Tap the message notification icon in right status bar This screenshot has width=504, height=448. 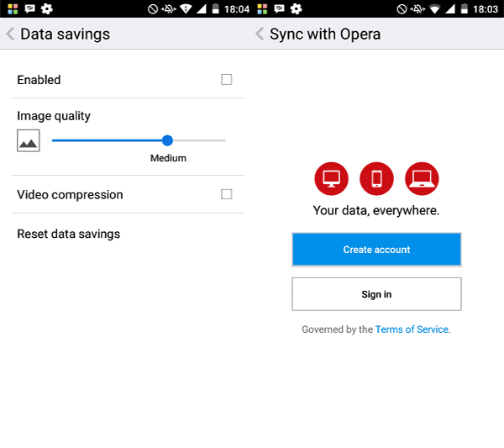click(279, 8)
